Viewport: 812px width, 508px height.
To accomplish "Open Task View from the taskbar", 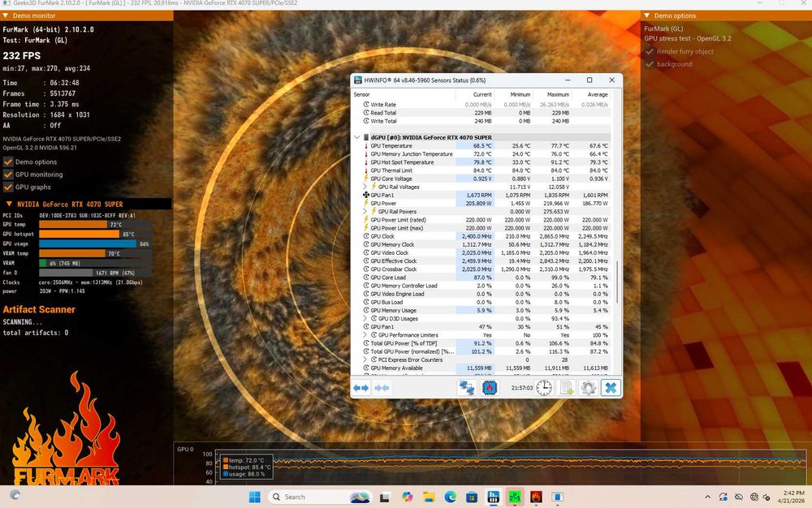I will pos(384,497).
